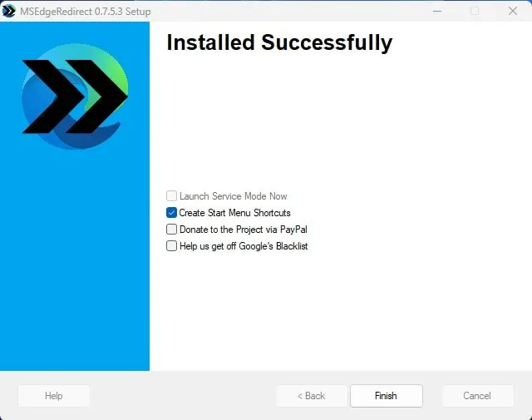Click the Installed Successfully heading
The height and width of the screenshot is (420, 532).
(279, 42)
